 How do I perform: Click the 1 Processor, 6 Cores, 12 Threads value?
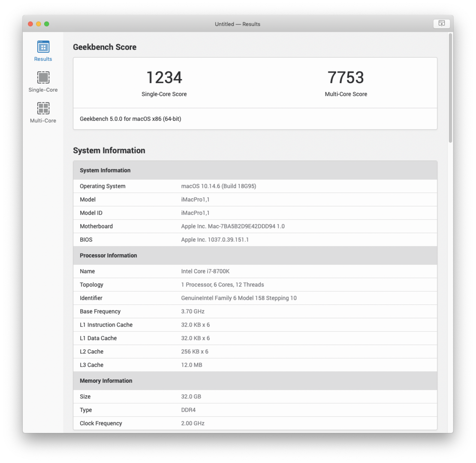pyautogui.click(x=223, y=285)
